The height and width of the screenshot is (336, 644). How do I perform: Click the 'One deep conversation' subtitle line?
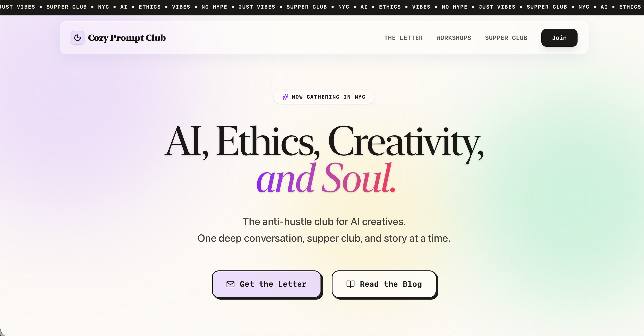(x=324, y=238)
